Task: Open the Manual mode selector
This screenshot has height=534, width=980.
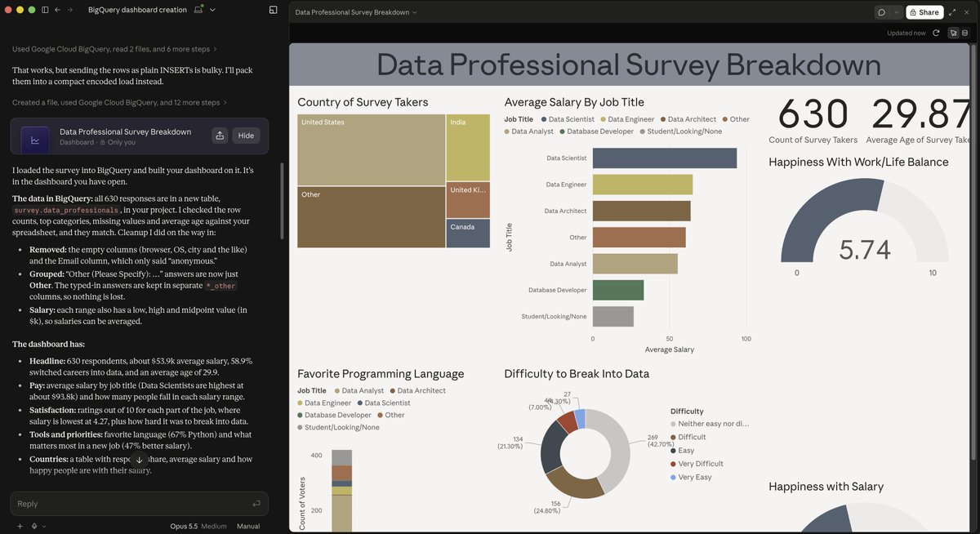Action: [x=248, y=526]
